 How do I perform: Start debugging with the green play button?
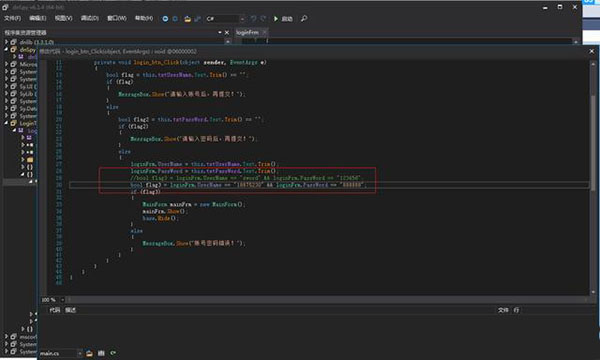[276, 18]
